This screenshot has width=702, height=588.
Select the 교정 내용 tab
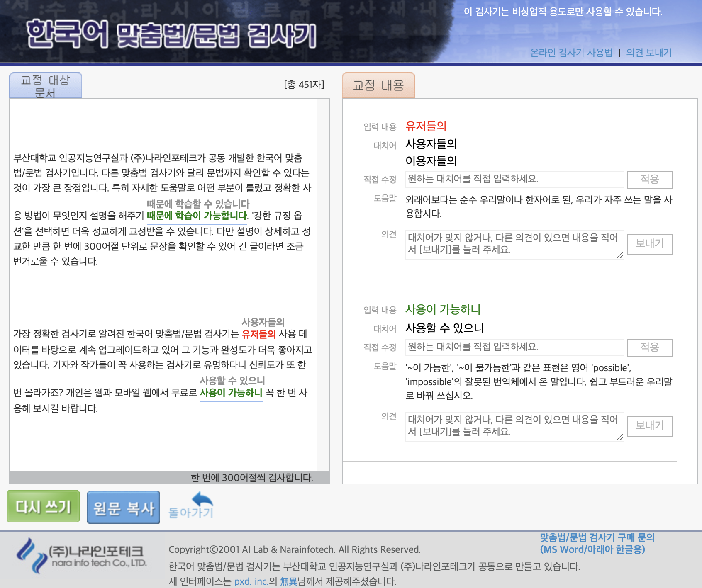pos(378,85)
